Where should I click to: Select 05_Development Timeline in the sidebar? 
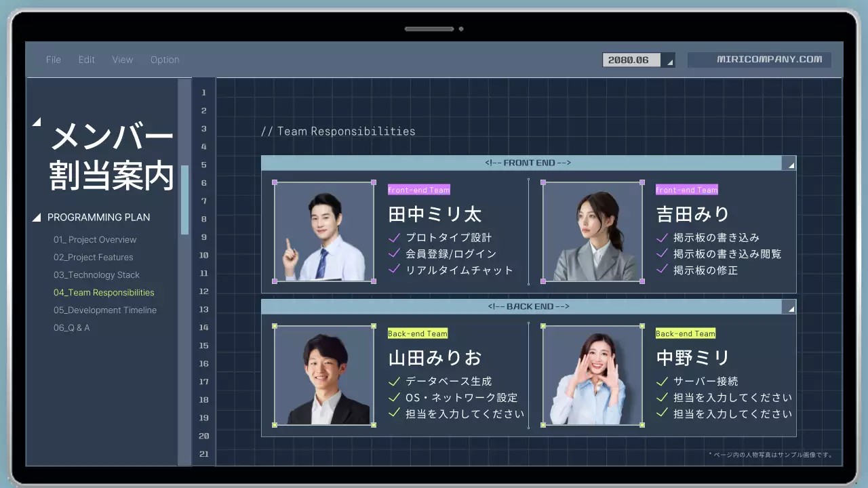click(x=105, y=310)
